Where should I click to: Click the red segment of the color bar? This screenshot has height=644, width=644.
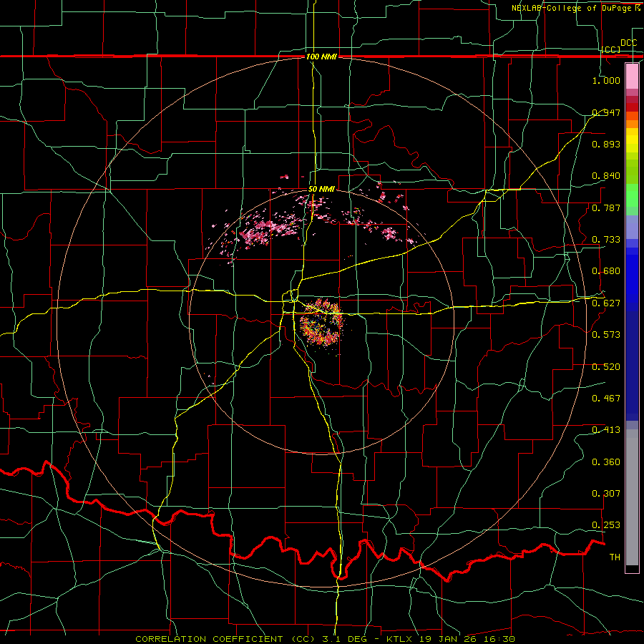click(632, 107)
